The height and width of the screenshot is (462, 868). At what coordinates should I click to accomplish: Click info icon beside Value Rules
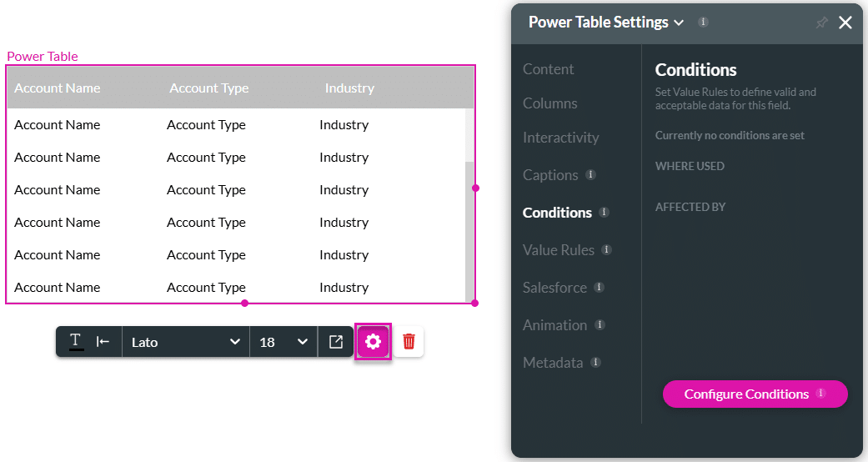[607, 250]
